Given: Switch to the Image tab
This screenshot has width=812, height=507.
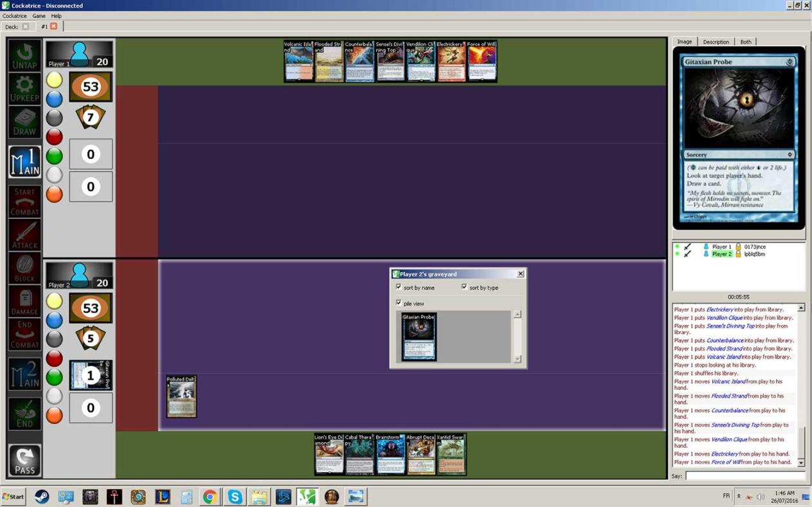Looking at the screenshot, I should click(x=685, y=42).
